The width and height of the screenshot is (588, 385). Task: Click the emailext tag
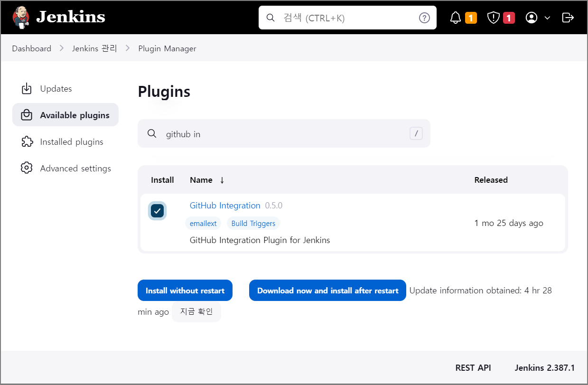(203, 224)
